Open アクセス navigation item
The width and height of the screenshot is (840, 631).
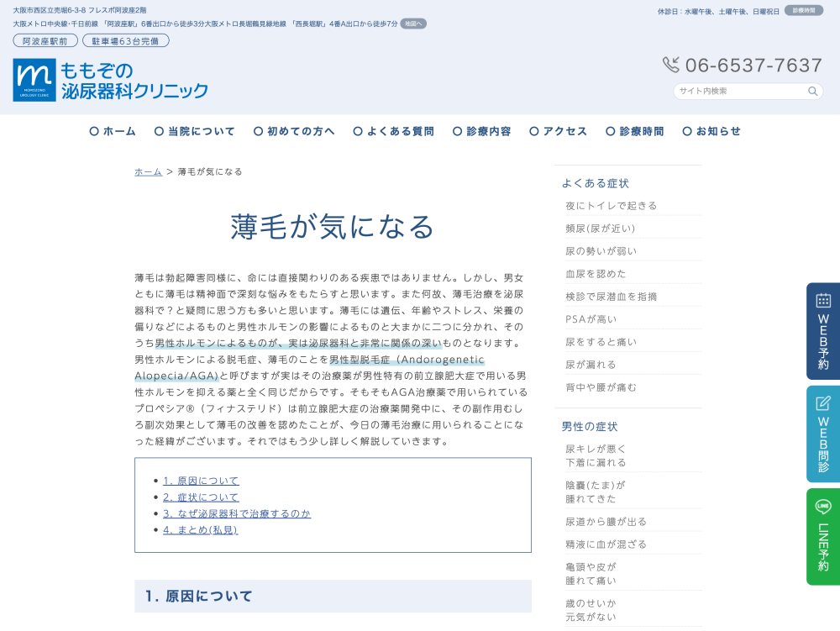click(x=559, y=131)
